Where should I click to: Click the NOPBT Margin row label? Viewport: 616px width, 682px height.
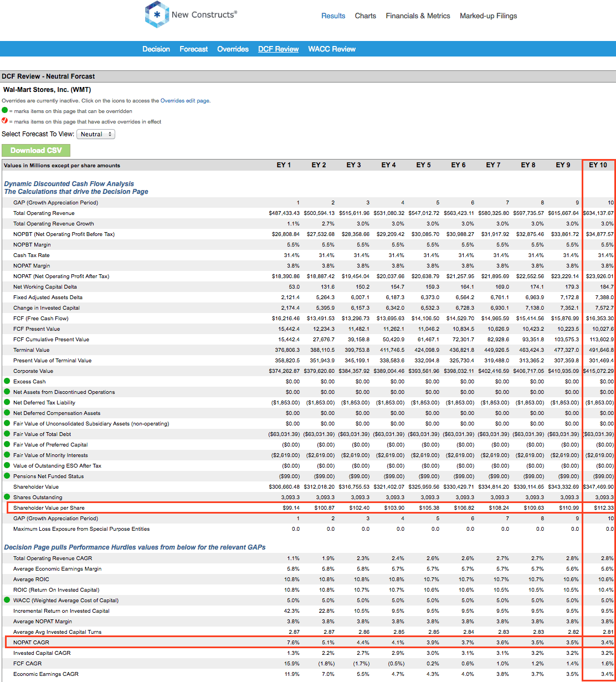[x=32, y=245]
